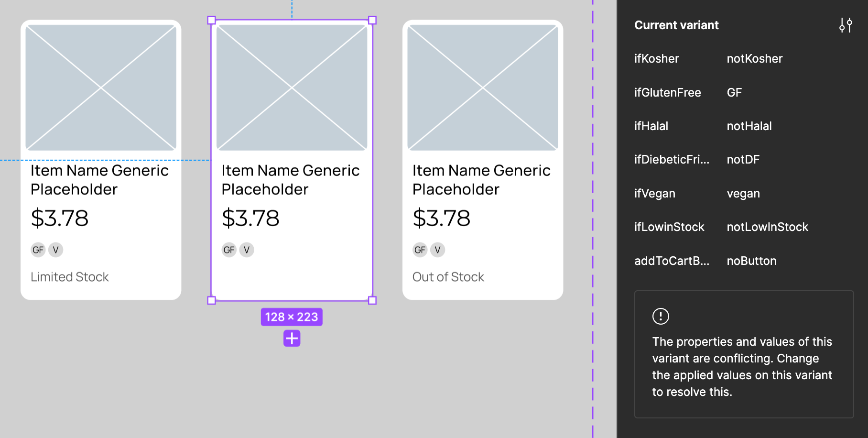Screen dimensions: 868x438
Task: Open variant properties settings icon
Action: (846, 25)
